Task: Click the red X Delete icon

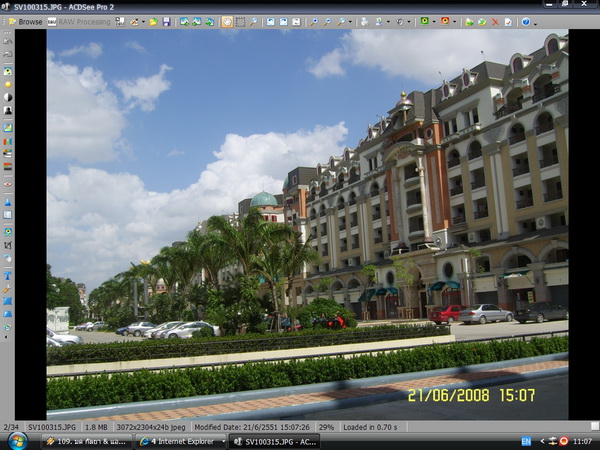Action: click(x=494, y=21)
